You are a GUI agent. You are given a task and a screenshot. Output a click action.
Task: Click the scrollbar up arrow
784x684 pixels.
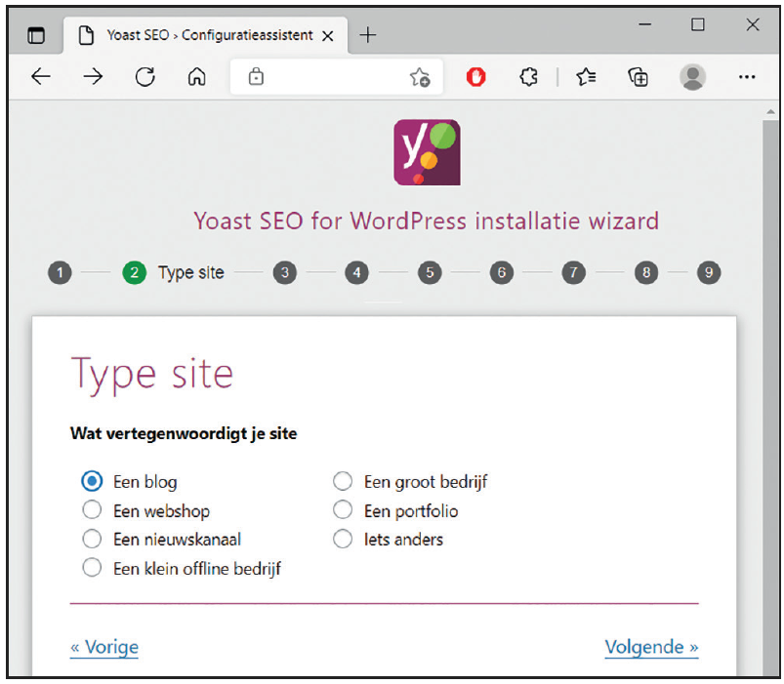(x=770, y=112)
